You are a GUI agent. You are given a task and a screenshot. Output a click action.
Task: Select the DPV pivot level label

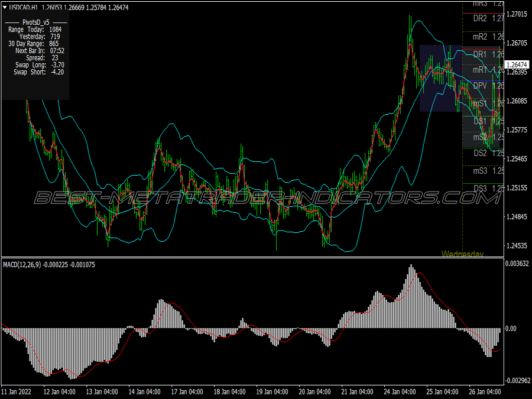[x=480, y=86]
